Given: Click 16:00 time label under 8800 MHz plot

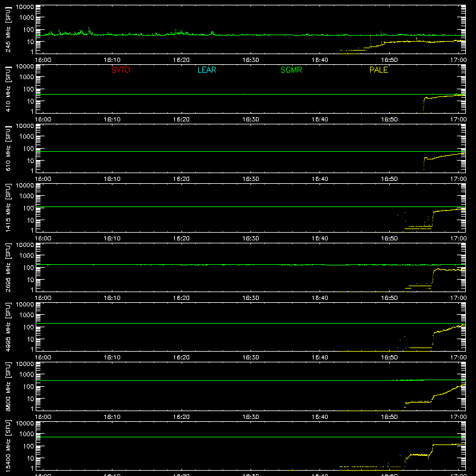Looking at the screenshot, I should (43, 417).
